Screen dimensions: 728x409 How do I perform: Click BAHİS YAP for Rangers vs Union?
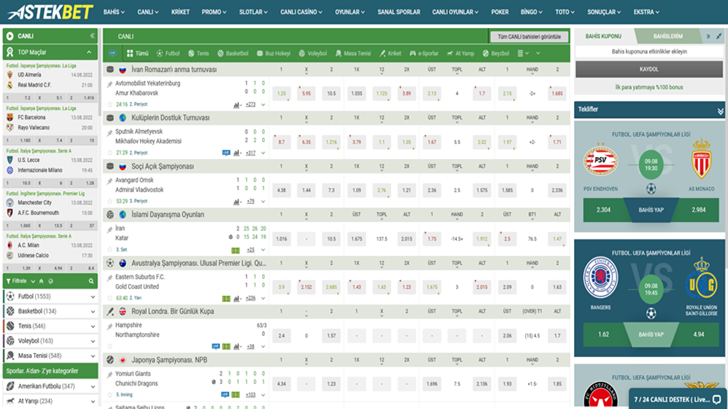click(651, 334)
